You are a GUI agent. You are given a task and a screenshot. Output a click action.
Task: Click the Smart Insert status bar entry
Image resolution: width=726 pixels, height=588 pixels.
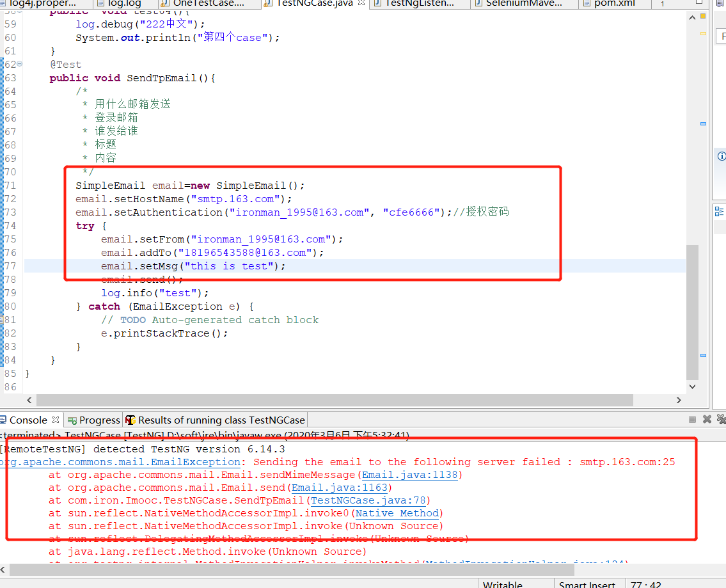[x=587, y=584]
